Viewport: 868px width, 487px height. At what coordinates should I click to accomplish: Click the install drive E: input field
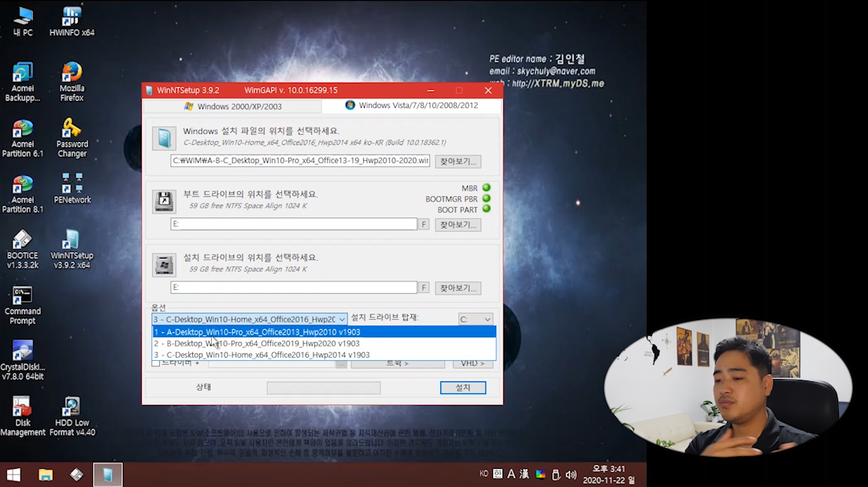pyautogui.click(x=293, y=287)
